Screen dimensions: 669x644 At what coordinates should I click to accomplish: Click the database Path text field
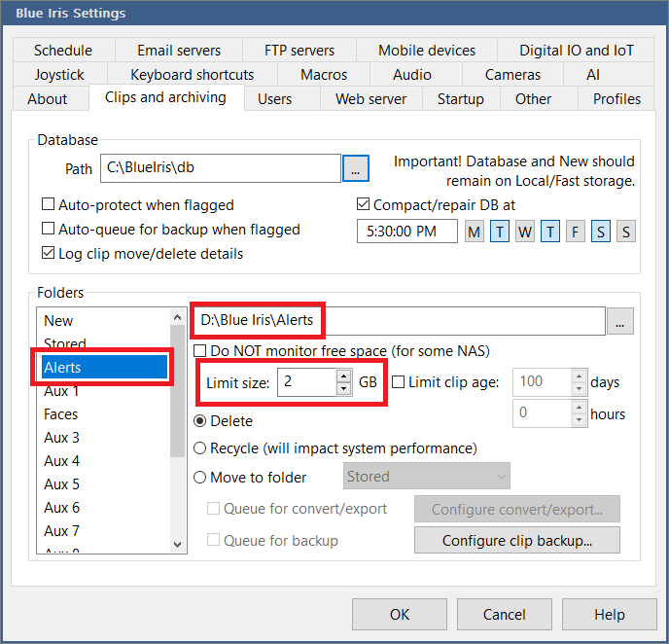(220, 168)
